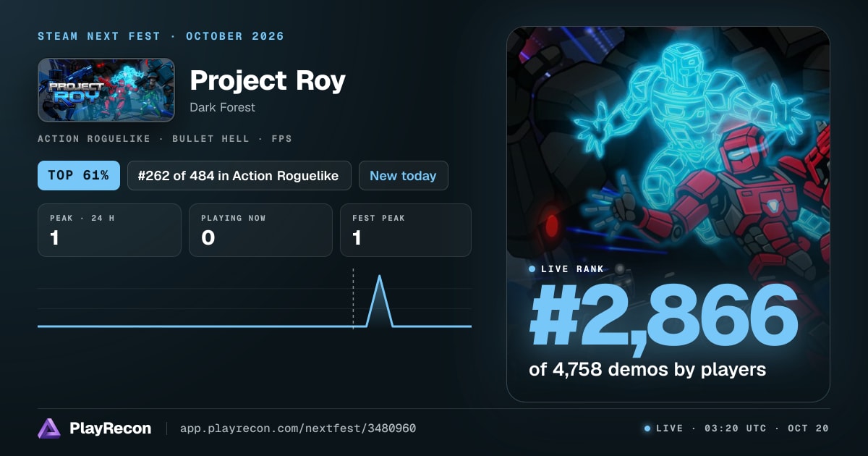Click the Dark Forest developer name

coord(222,107)
